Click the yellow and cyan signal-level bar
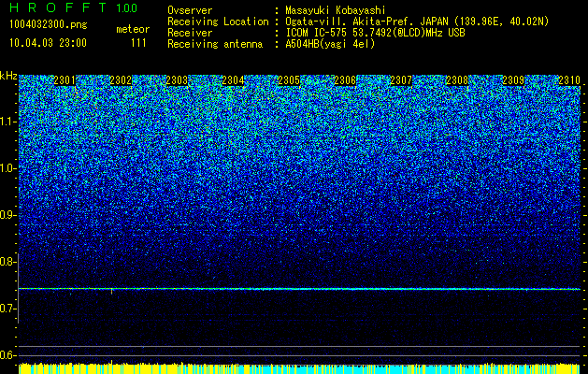 tap(299, 368)
